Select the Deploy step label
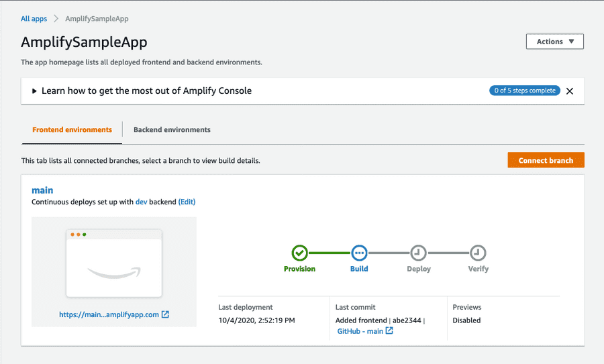This screenshot has height=364, width=604. [x=419, y=269]
